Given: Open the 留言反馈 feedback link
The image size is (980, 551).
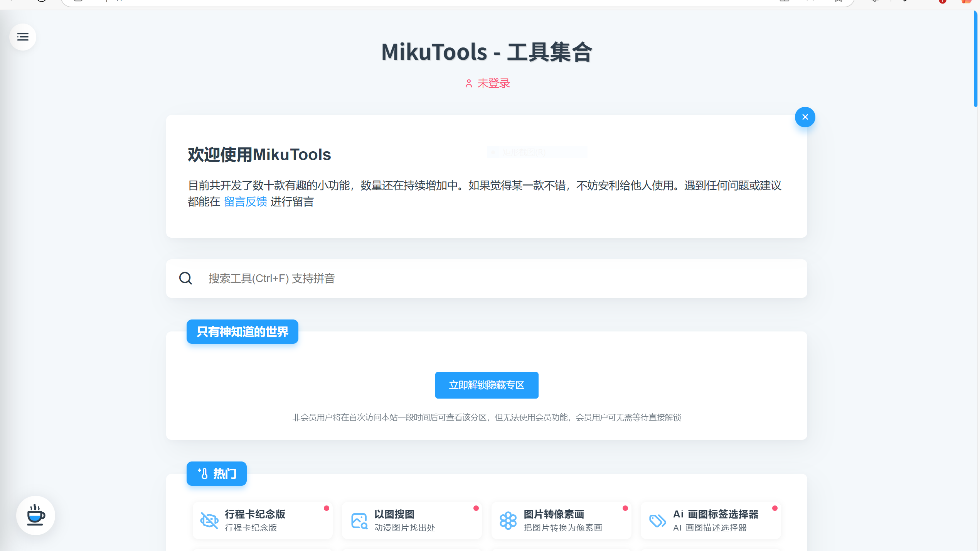Looking at the screenshot, I should (x=246, y=202).
